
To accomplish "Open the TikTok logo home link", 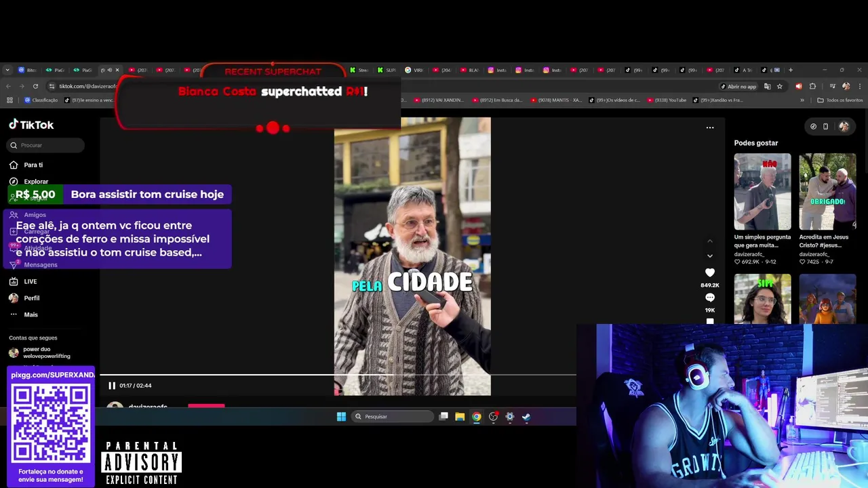I will (x=31, y=125).
